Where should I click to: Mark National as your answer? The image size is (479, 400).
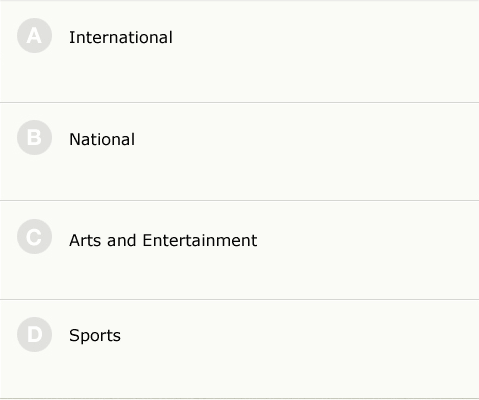click(x=239, y=152)
